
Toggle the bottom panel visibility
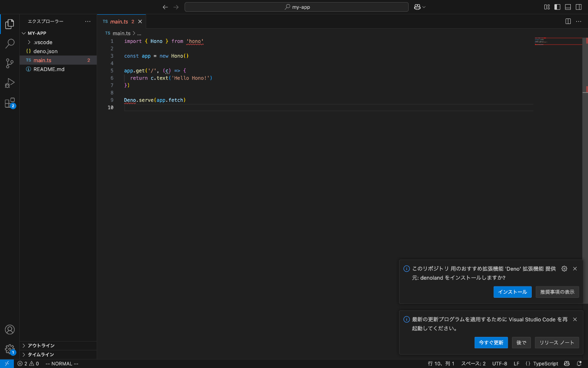(x=568, y=7)
